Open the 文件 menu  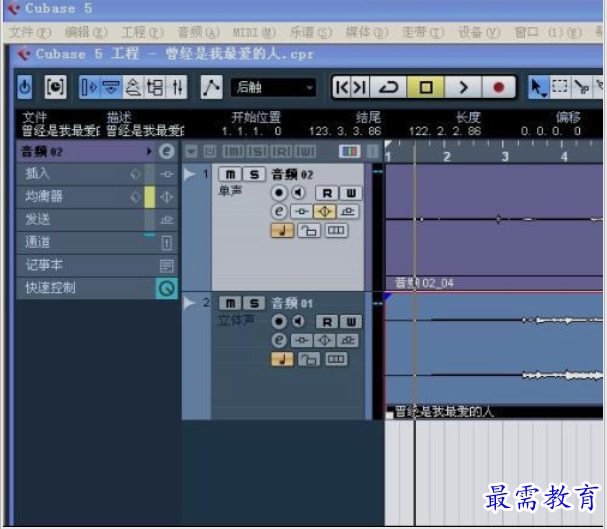pyautogui.click(x=30, y=32)
